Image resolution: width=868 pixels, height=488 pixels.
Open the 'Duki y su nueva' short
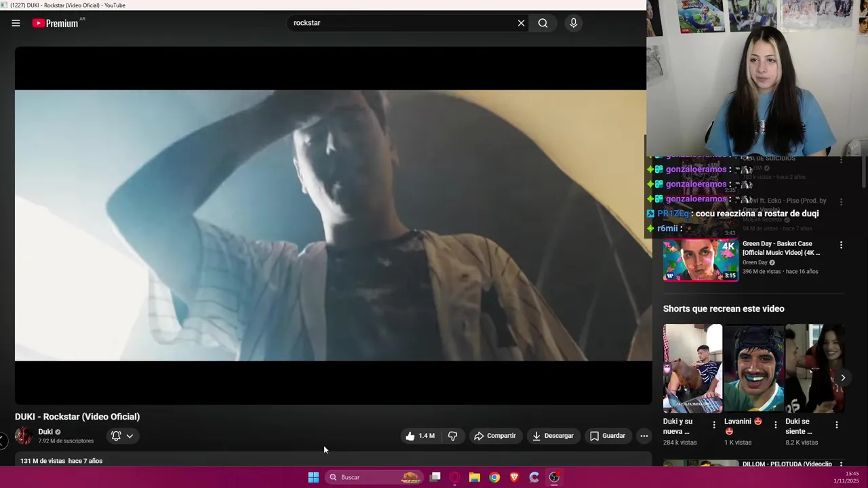point(692,368)
